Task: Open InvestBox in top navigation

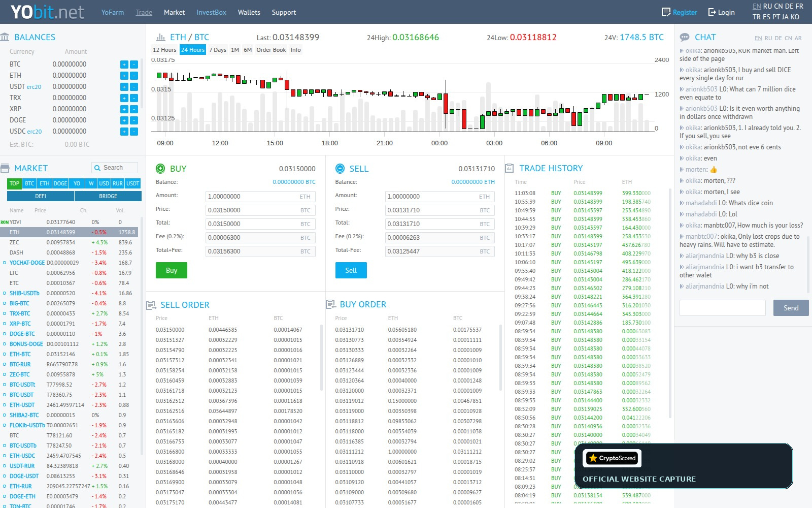Action: [x=211, y=12]
